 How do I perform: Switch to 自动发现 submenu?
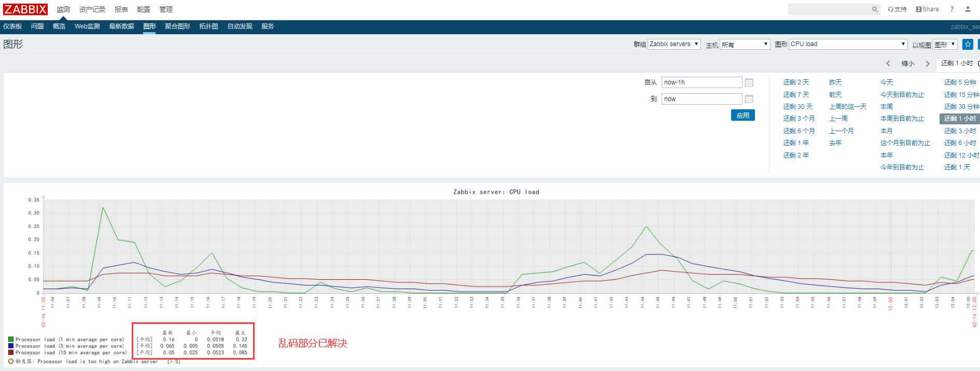[240, 26]
